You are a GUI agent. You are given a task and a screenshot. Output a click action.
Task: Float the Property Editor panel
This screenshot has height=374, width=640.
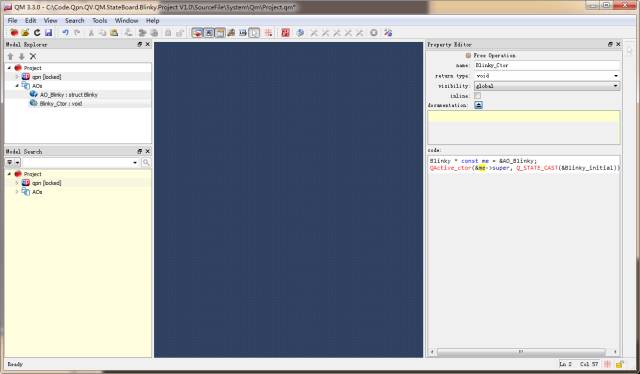[x=610, y=44]
